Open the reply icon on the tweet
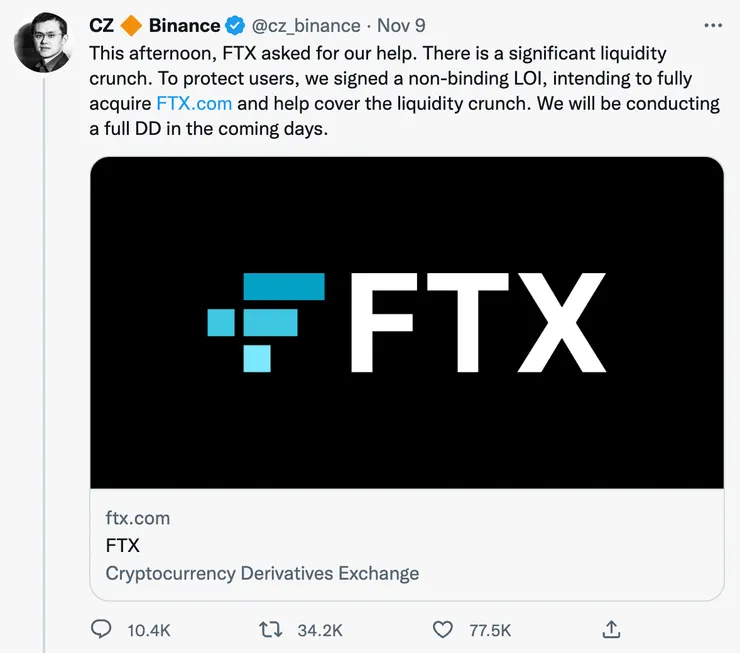This screenshot has height=653, width=740. (x=102, y=629)
